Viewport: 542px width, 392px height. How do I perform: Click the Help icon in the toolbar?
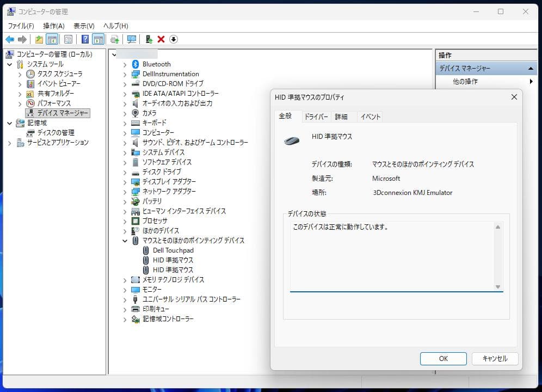(84, 39)
